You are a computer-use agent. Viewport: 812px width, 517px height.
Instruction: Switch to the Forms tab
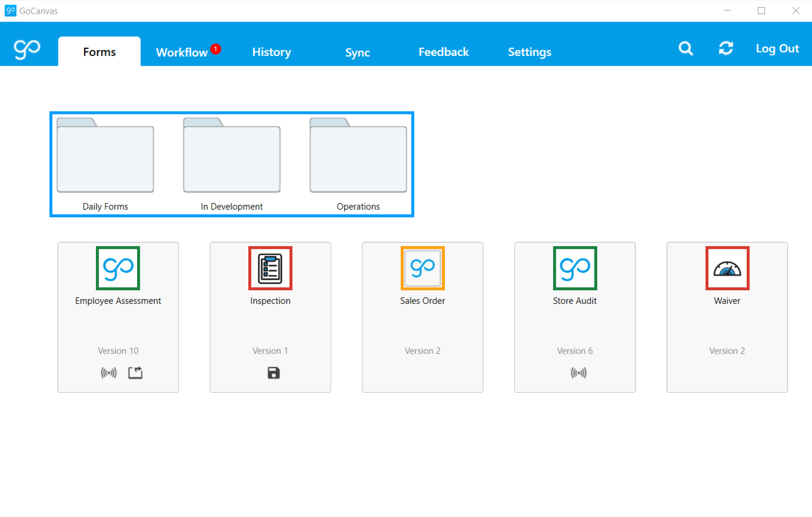99,52
